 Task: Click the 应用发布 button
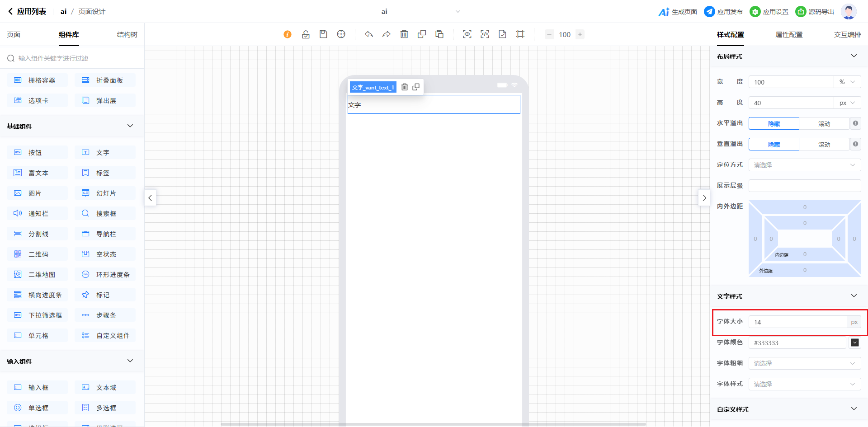(723, 12)
